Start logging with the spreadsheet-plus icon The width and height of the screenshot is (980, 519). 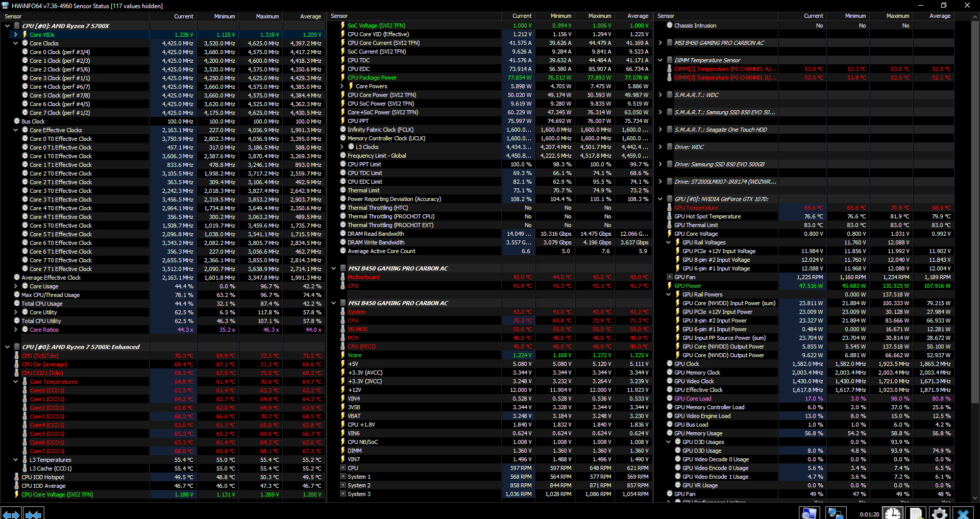pos(916,513)
